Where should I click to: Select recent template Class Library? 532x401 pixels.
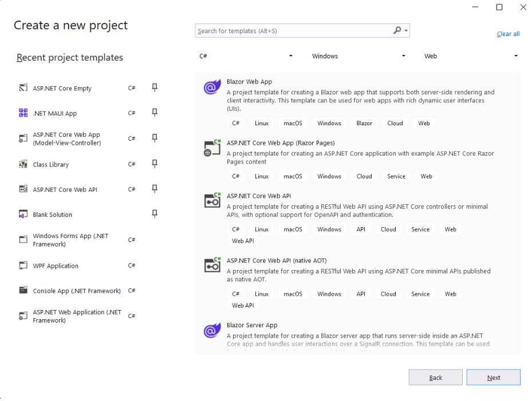(51, 164)
